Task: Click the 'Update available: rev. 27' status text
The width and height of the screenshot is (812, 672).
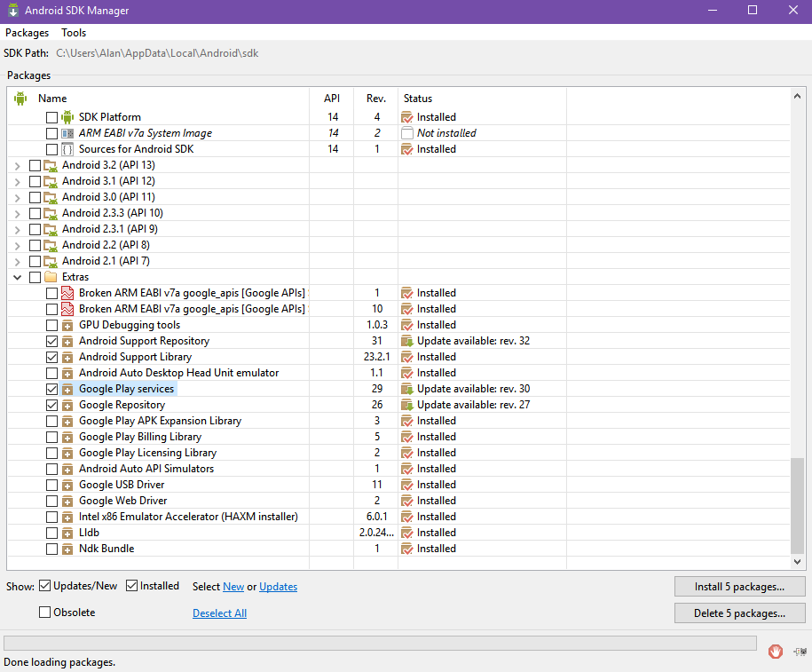Action: coord(473,405)
